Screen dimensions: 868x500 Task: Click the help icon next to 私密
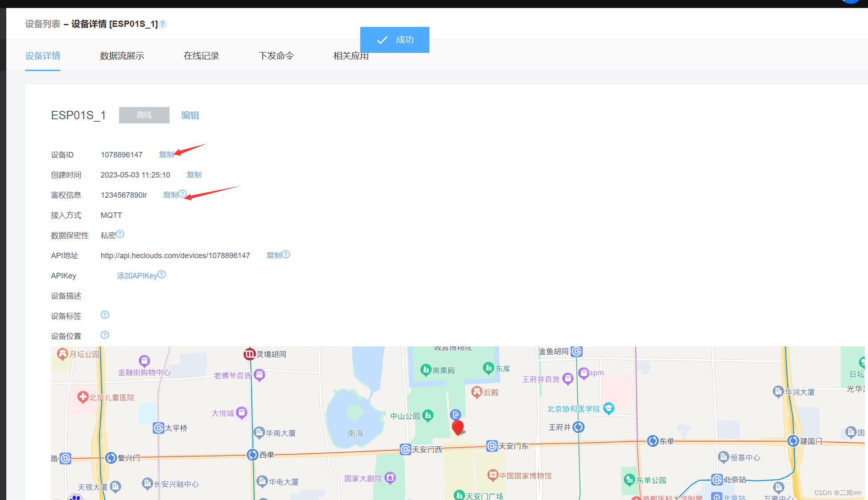(120, 234)
